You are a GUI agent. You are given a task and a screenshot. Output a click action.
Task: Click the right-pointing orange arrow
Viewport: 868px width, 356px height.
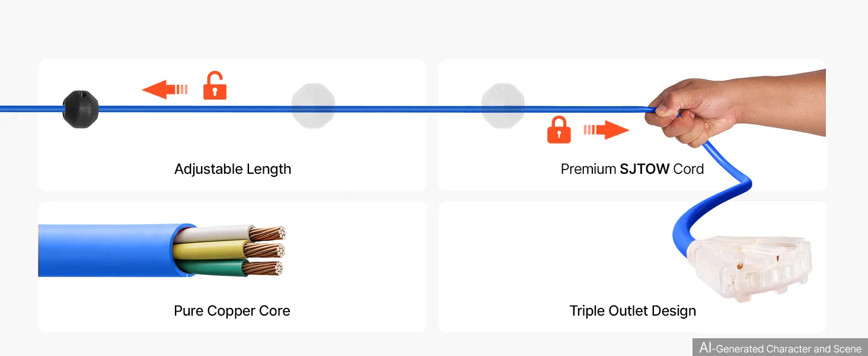point(607,130)
